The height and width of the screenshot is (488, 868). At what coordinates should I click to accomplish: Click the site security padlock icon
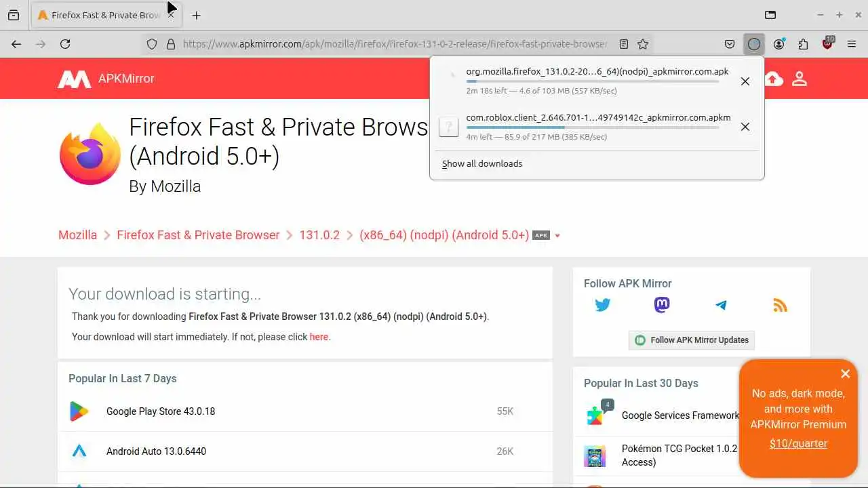[x=171, y=44]
